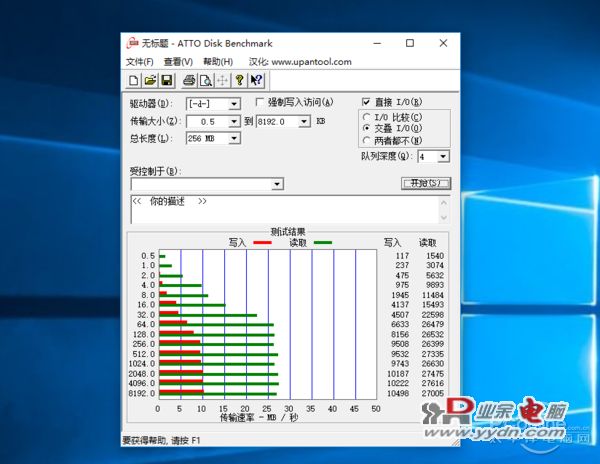
Task: Click the read value 27475 for 2048.0
Action: pos(433,373)
